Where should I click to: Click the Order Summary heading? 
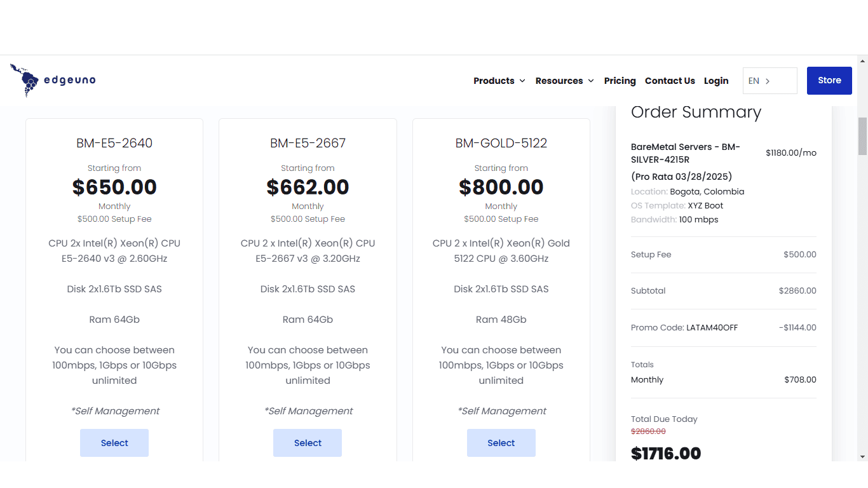(696, 112)
